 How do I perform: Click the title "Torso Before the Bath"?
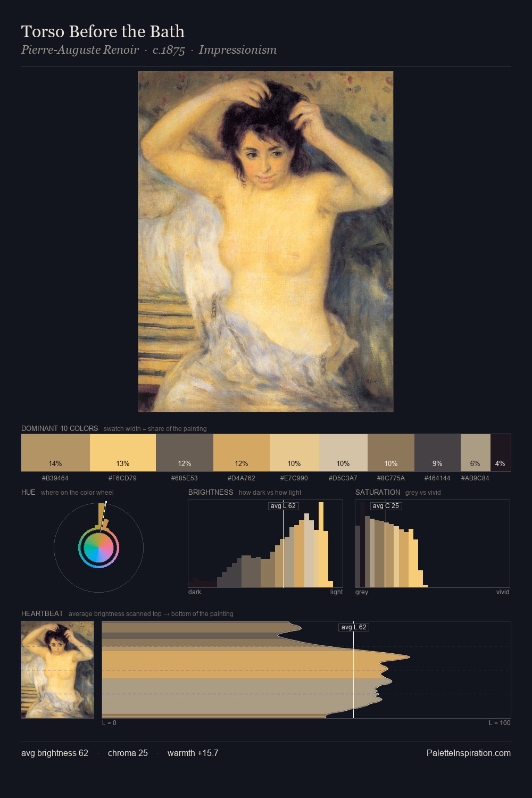tap(103, 31)
